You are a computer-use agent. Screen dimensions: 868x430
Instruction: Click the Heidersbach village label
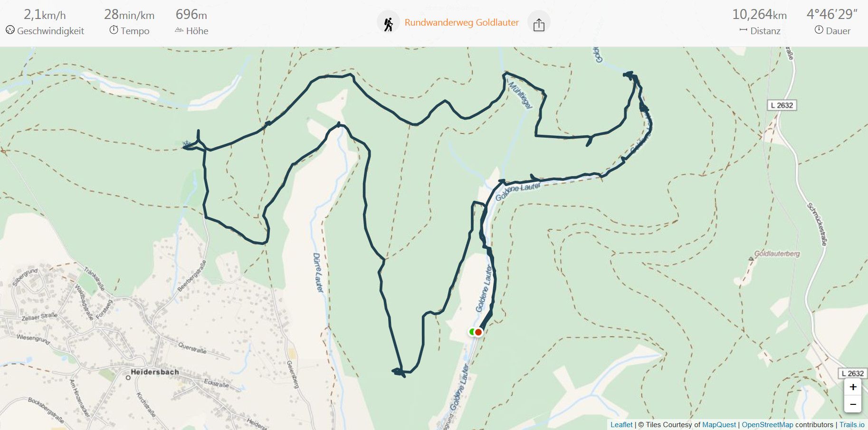click(155, 372)
